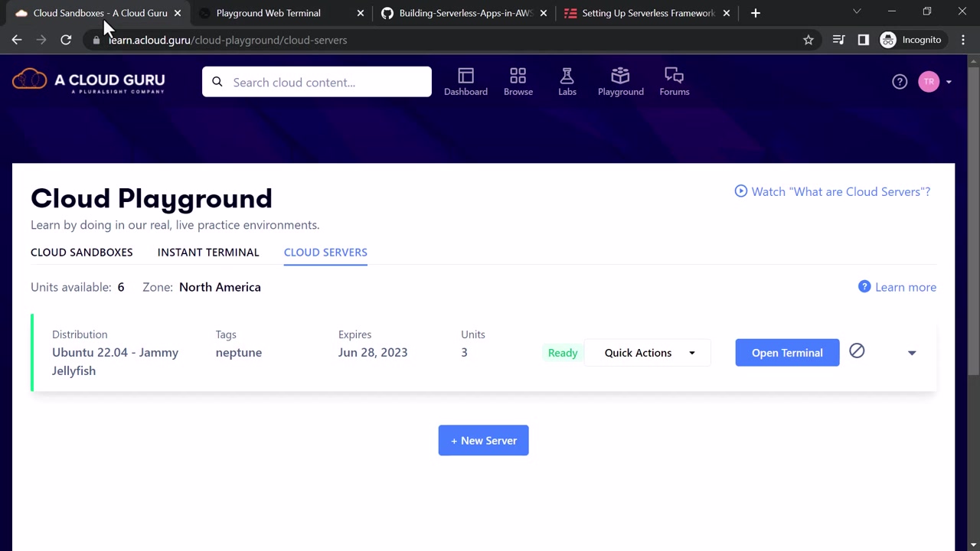
Task: Open the Dashboard navigation icon
Action: [465, 82]
